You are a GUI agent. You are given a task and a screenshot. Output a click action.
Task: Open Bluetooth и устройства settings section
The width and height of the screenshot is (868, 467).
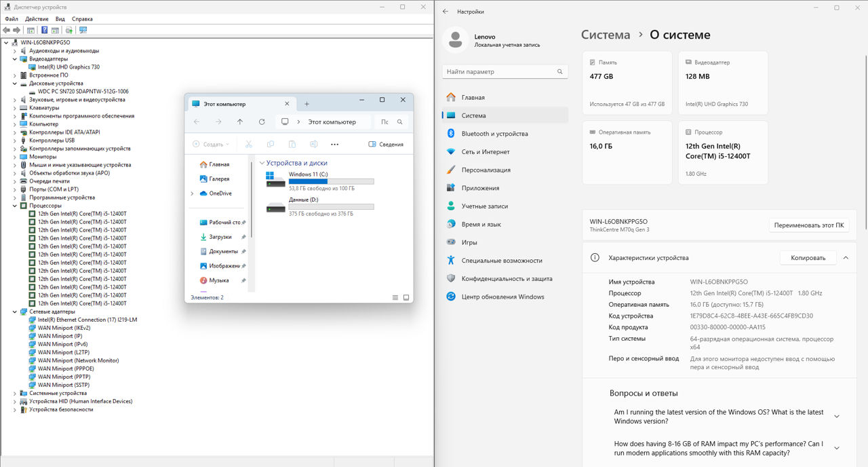[494, 134]
